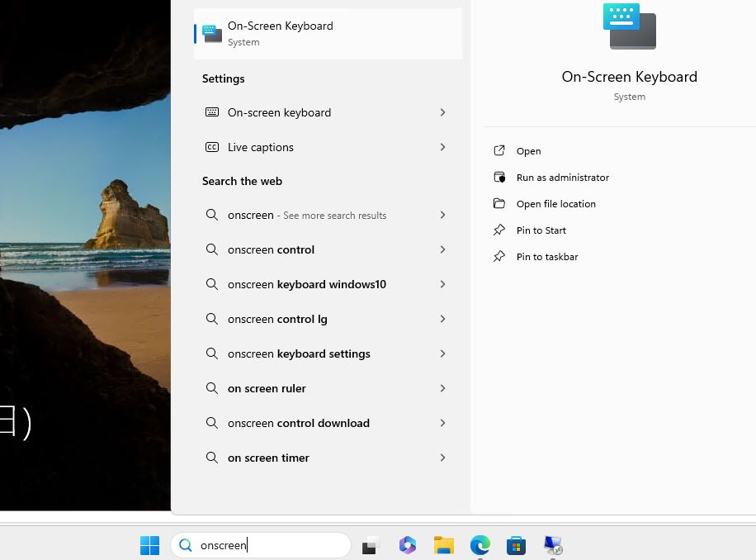Click the search magnifier icon in taskbar search box
756x560 pixels.
(185, 545)
